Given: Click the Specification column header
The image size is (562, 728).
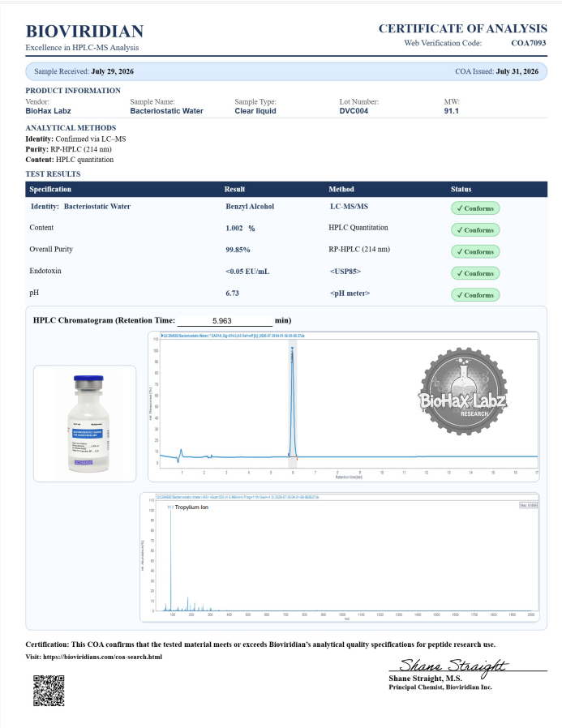Looking at the screenshot, I should 50,190.
